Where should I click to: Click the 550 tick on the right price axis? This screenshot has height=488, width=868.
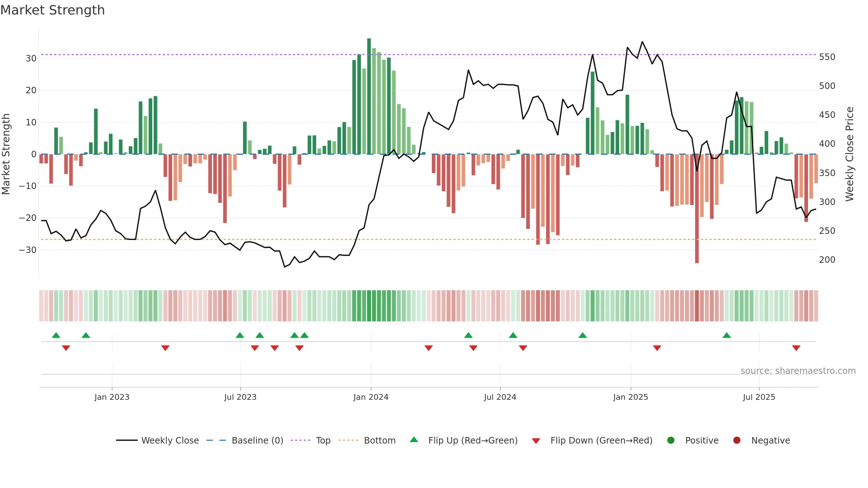click(x=827, y=57)
